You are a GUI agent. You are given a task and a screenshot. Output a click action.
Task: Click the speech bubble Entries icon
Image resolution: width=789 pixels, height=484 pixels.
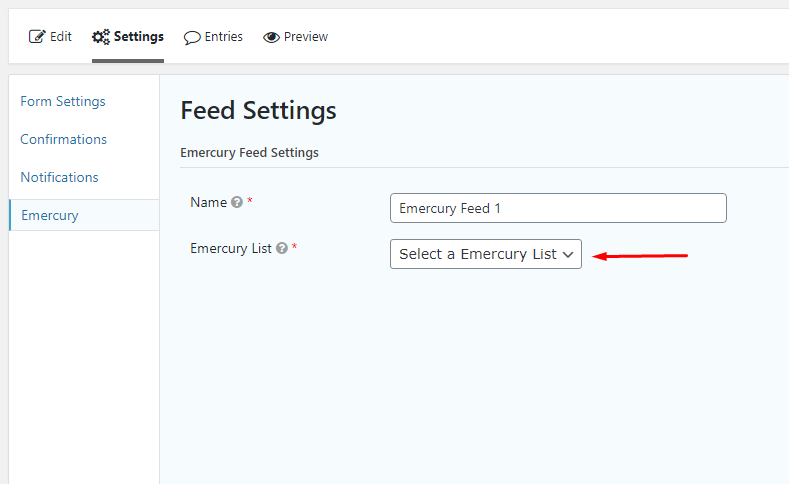(192, 37)
